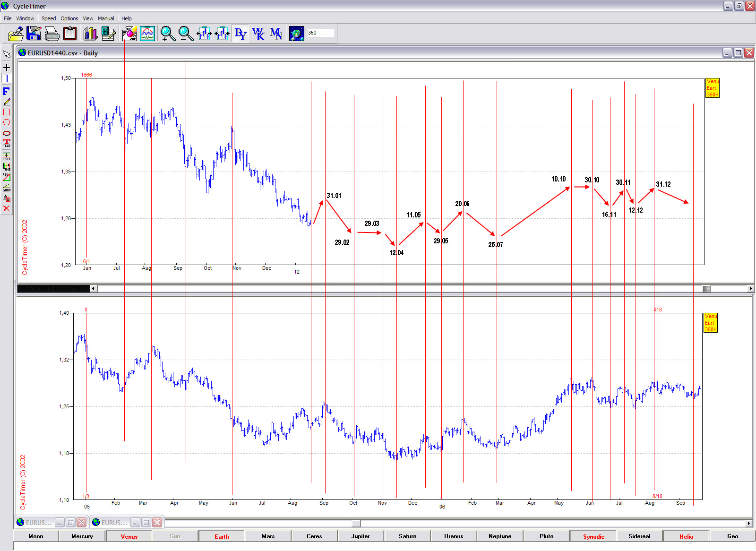Select the TEXT annotation tool
756x551 pixels.
tap(7, 143)
